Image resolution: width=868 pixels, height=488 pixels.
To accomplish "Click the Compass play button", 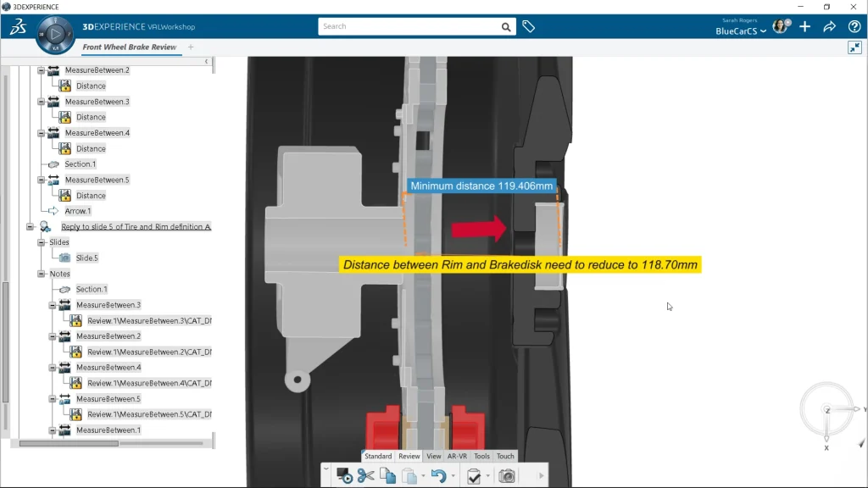I will tap(56, 34).
